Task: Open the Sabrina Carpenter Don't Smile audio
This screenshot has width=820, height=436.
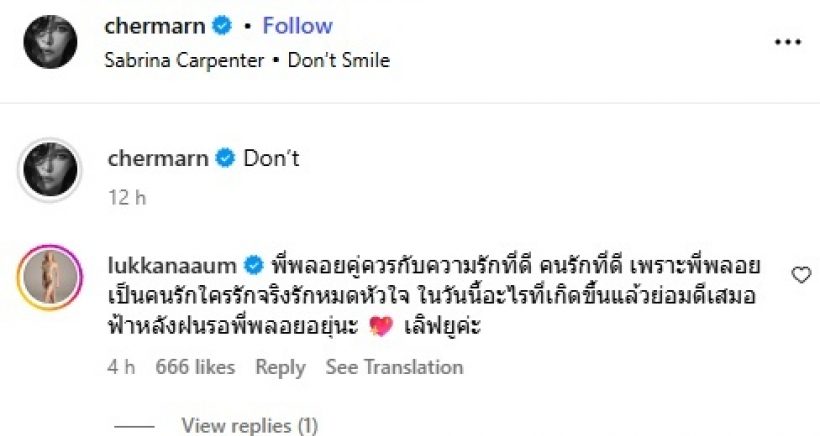Action: (x=246, y=60)
